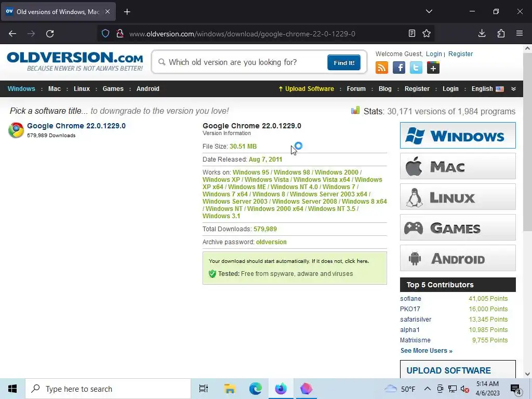
Task: Open the list all tabs chevron
Action: tap(429, 11)
